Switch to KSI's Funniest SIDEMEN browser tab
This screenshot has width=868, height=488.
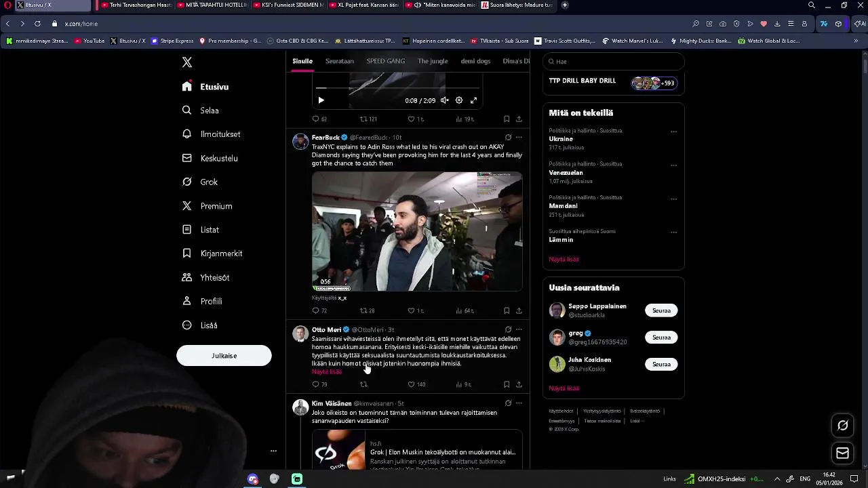(x=290, y=5)
